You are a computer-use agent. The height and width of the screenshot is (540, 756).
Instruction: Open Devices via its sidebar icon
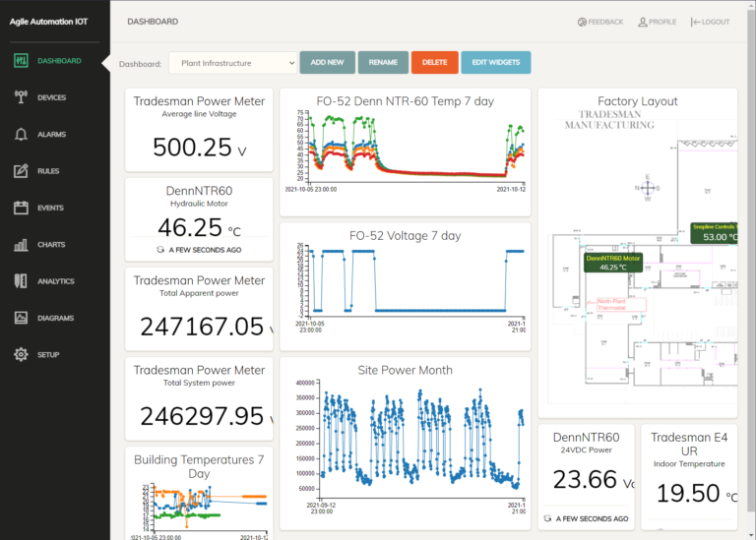(21, 97)
